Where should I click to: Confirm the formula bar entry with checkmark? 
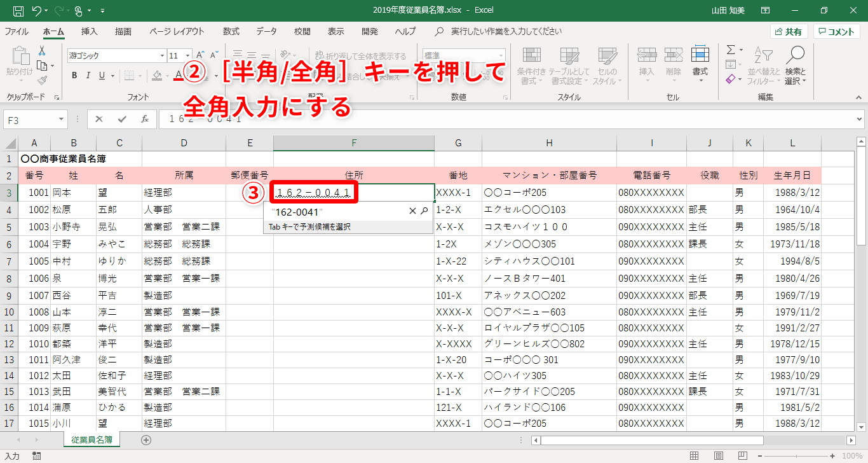[122, 119]
